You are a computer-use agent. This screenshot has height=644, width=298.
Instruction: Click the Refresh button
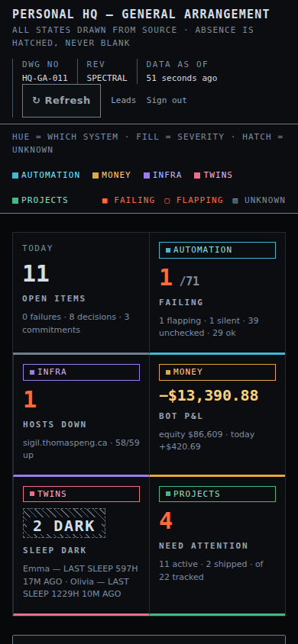[x=61, y=101]
